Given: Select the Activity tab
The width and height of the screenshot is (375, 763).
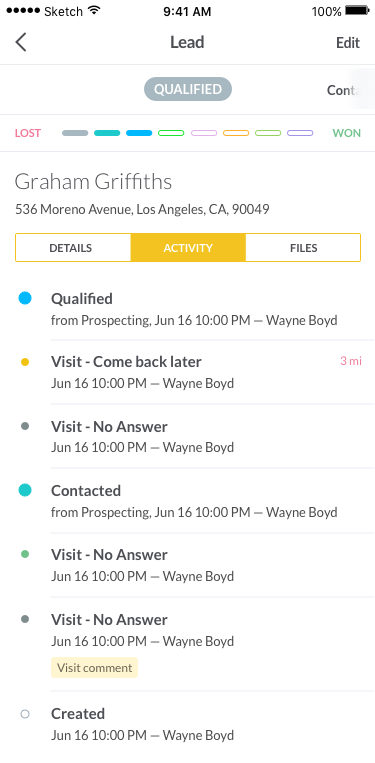Looking at the screenshot, I should point(188,248).
